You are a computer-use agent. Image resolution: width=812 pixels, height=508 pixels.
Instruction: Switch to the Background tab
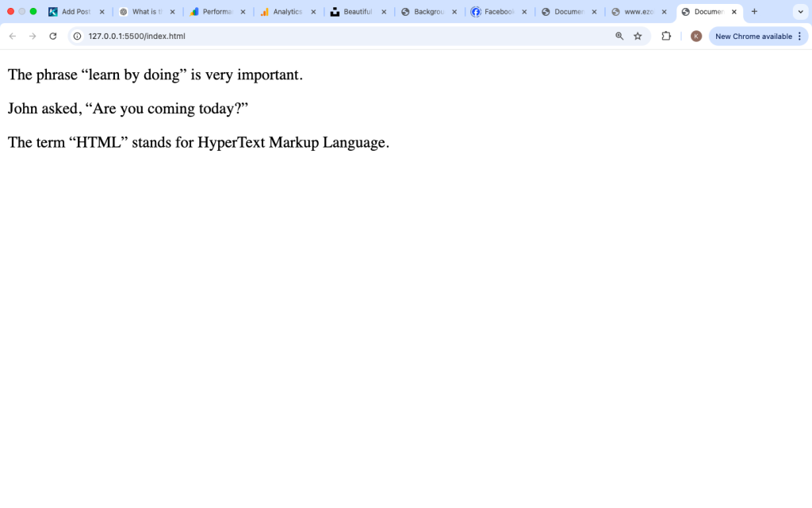tap(429, 11)
